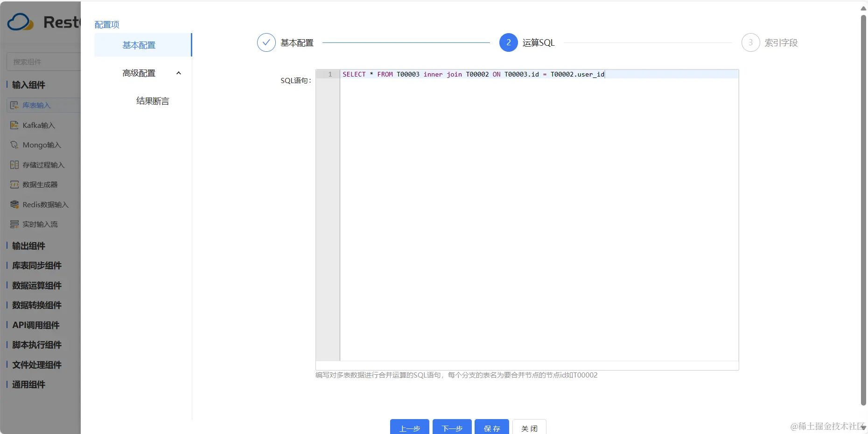868x434 pixels.
Task: Click line number 1 in the editor gutter
Action: pos(330,74)
